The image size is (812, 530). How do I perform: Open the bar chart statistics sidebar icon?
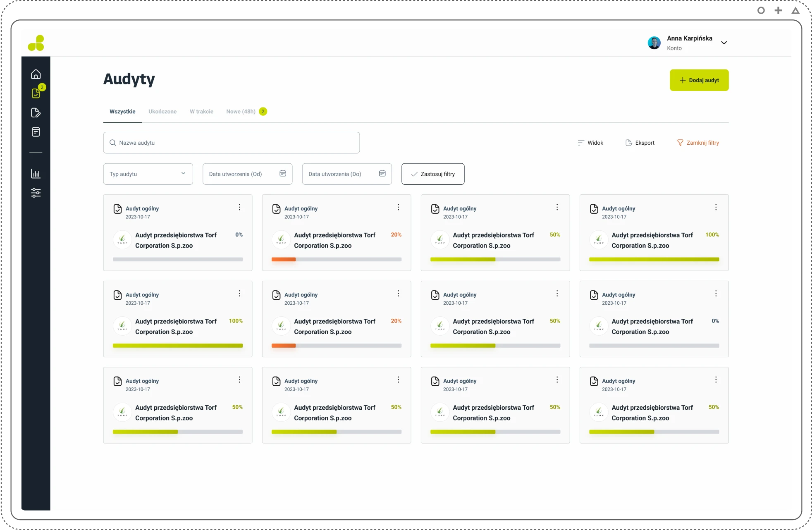point(36,174)
